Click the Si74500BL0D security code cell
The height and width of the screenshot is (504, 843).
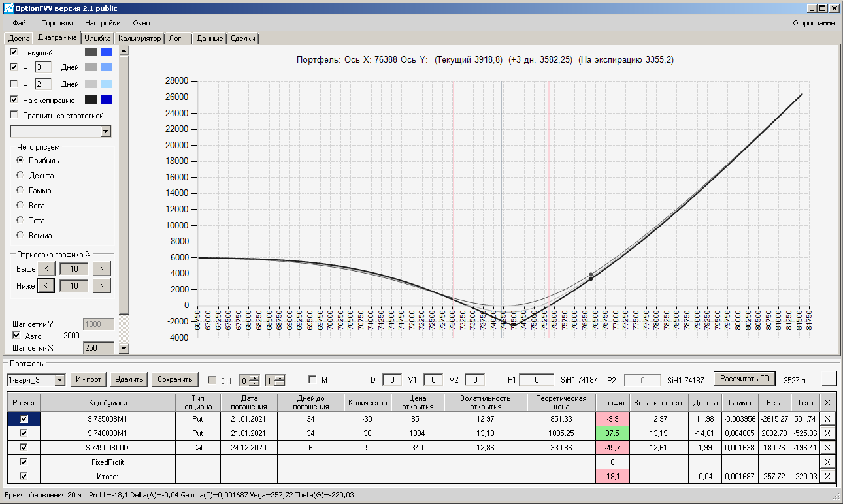(108, 447)
